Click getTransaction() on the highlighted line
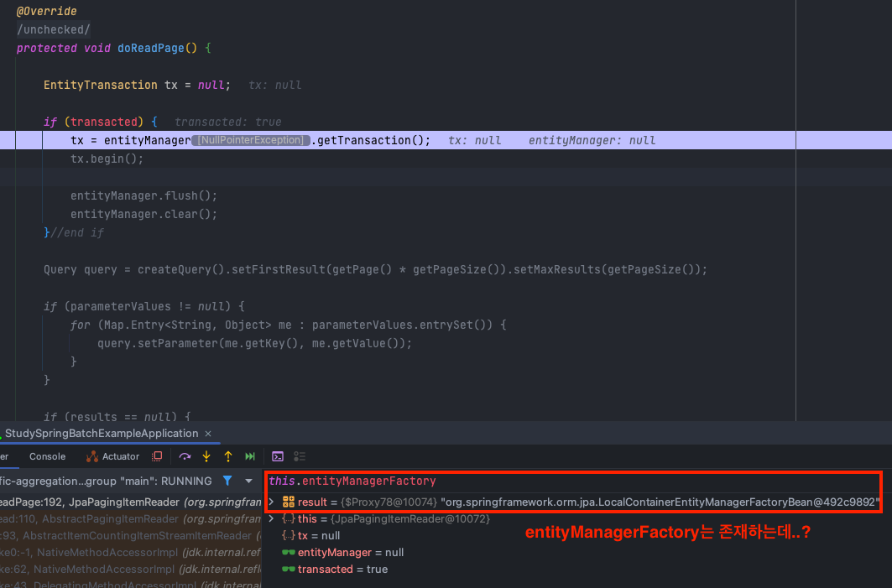 coord(370,140)
